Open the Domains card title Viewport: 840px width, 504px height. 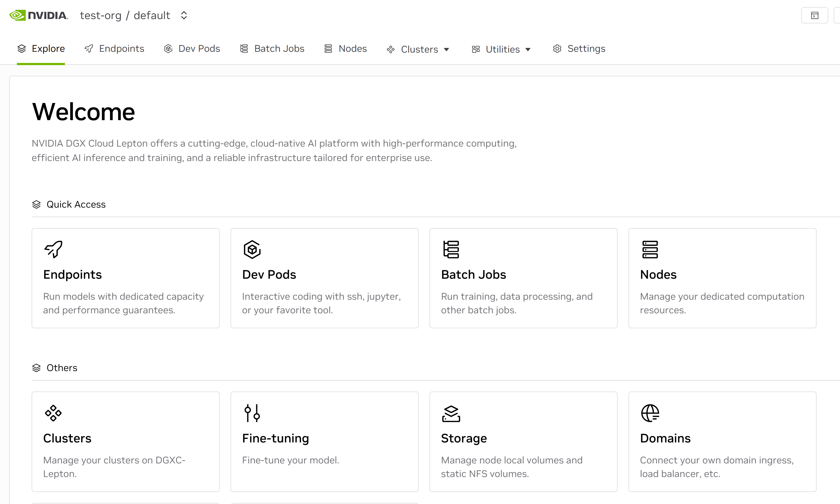[x=665, y=438]
